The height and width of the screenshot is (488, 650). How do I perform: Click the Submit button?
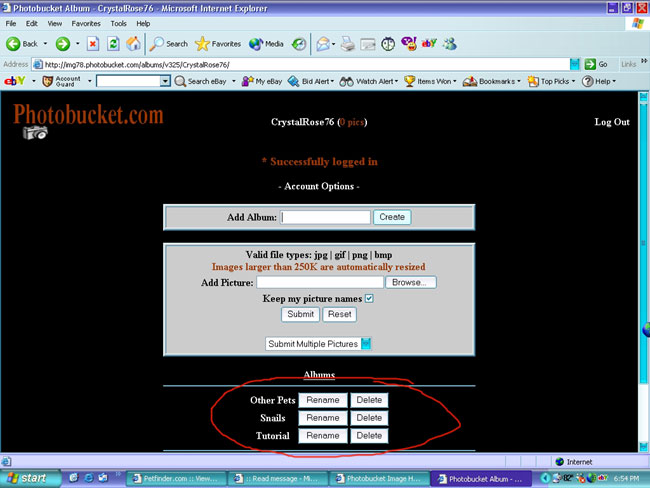(x=301, y=314)
